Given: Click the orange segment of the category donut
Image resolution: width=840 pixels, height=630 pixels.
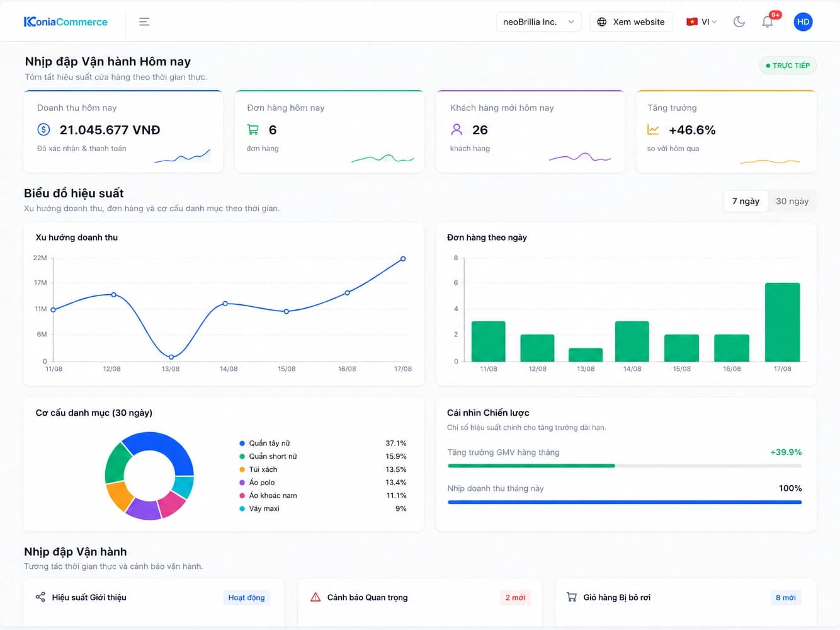Looking at the screenshot, I should (x=119, y=496).
